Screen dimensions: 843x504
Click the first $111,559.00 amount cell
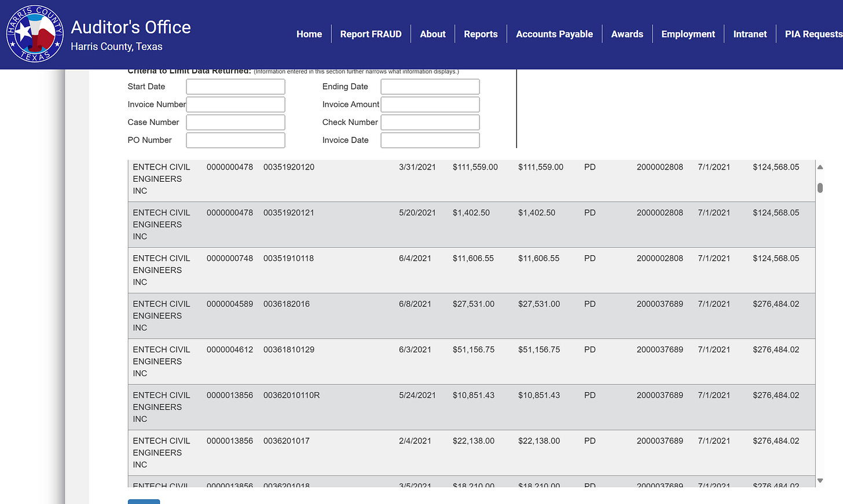(x=475, y=167)
